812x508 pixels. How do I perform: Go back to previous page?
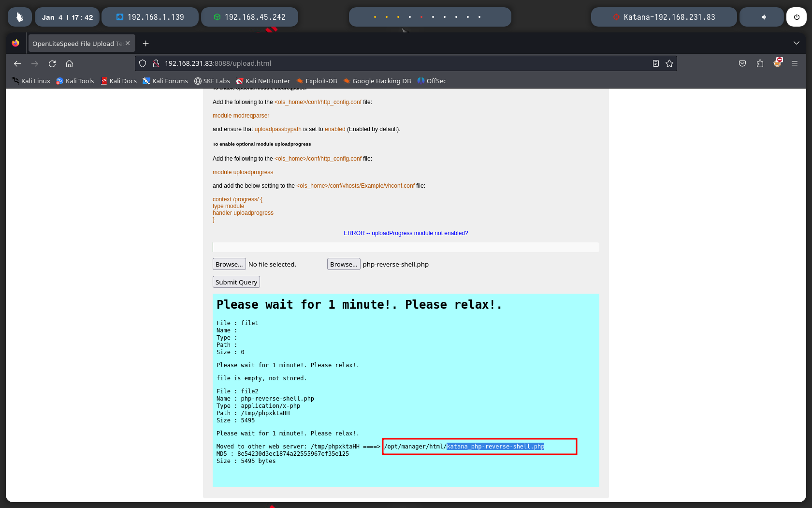[17, 63]
